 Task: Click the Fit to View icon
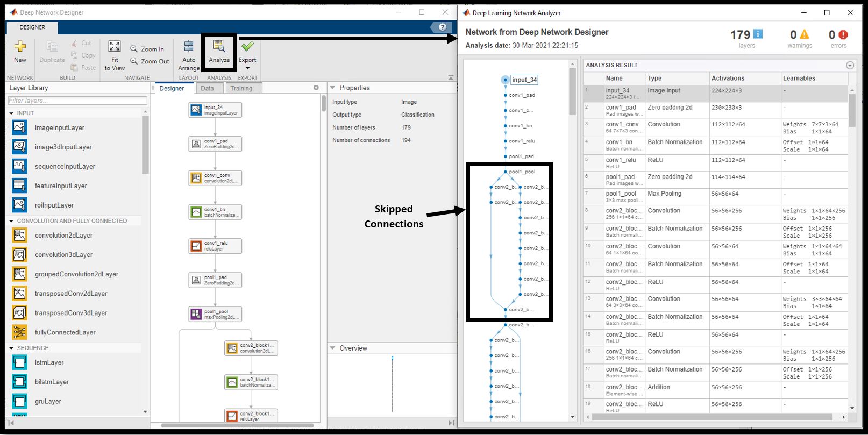click(x=115, y=47)
